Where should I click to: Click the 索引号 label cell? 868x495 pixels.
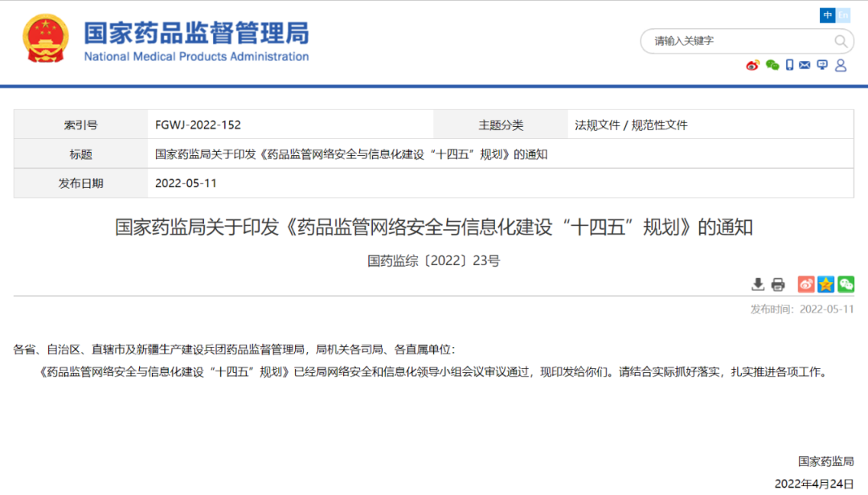pyautogui.click(x=81, y=125)
